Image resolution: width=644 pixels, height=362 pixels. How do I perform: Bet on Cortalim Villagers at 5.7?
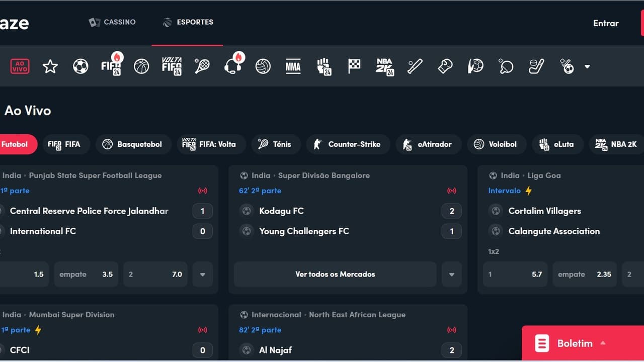[x=515, y=275]
